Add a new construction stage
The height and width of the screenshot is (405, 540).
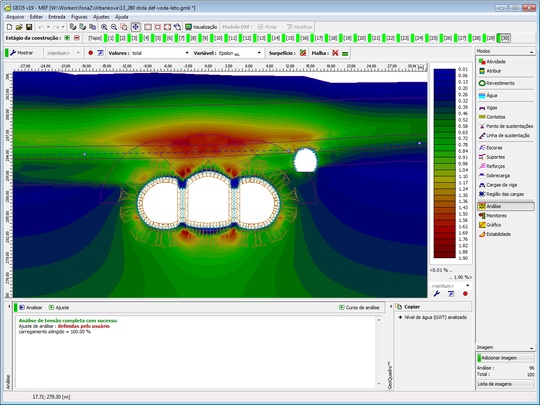[x=67, y=38]
